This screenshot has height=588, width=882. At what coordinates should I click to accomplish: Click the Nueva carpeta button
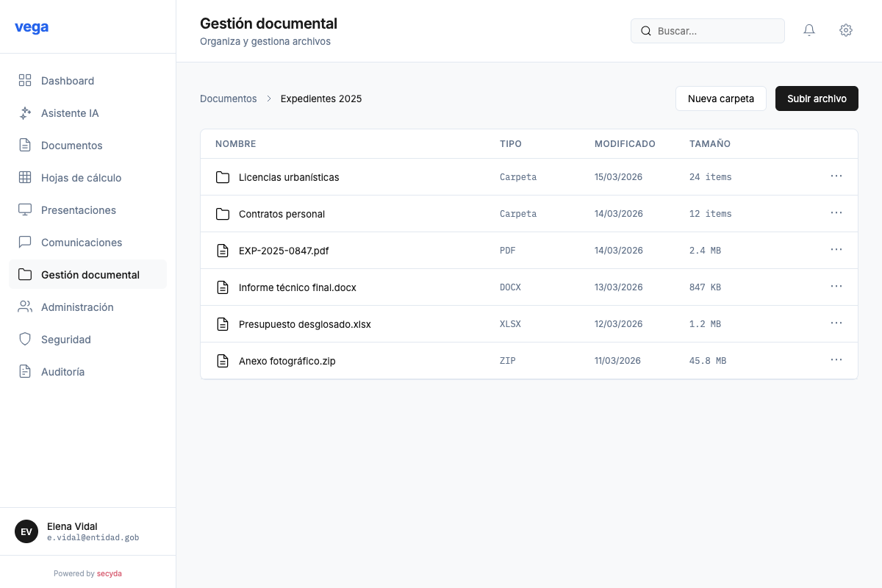pos(720,98)
